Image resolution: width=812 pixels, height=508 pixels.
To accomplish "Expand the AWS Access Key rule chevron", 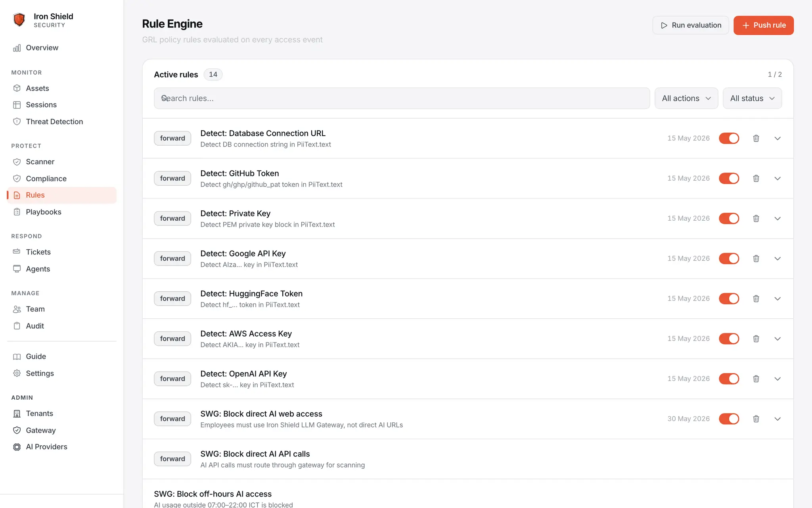I will 778,339.
